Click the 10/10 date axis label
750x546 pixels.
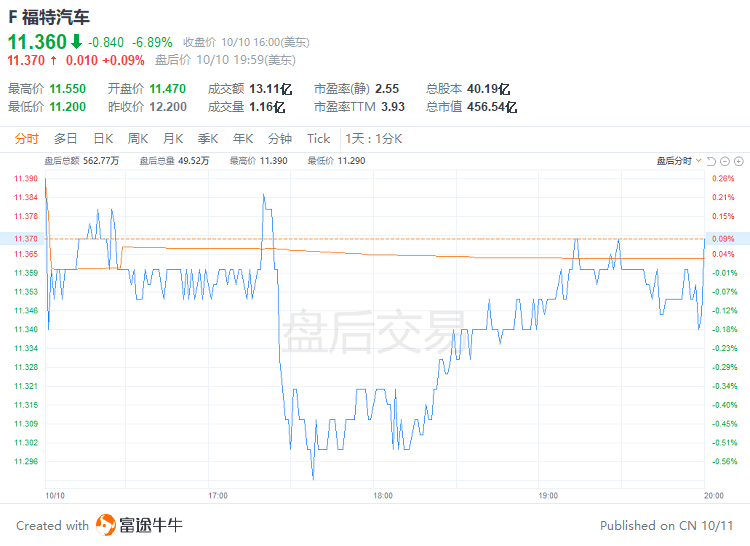pyautogui.click(x=55, y=496)
